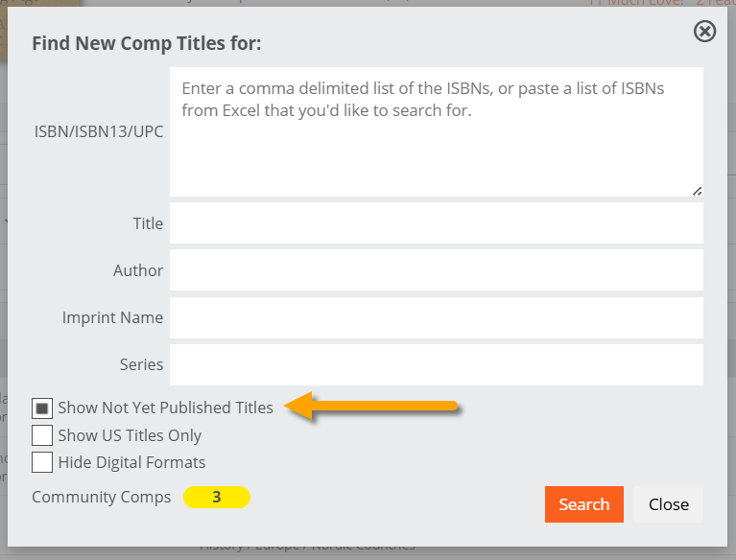Click the orange Search button
Screen dimensions: 736x560
pos(584,504)
